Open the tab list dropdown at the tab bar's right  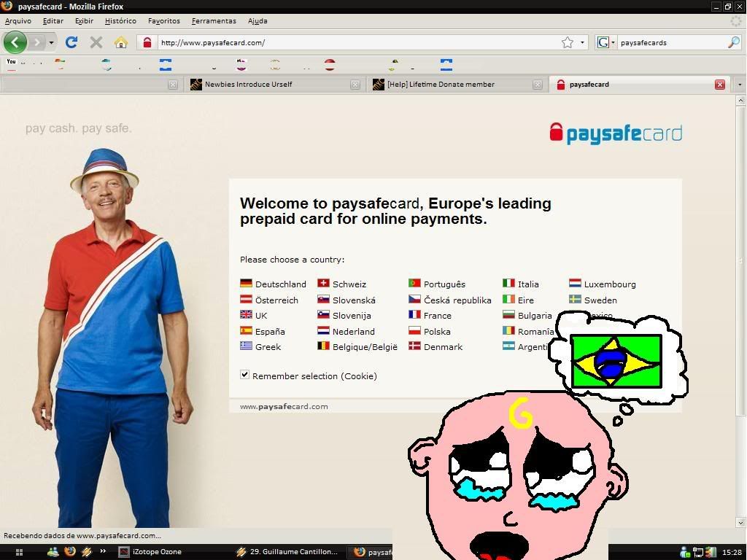(x=739, y=85)
